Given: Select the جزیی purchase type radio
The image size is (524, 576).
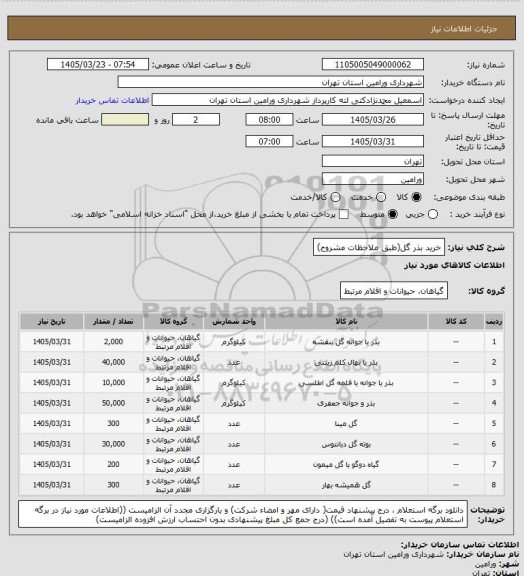Looking at the screenshot, I should tap(433, 214).
